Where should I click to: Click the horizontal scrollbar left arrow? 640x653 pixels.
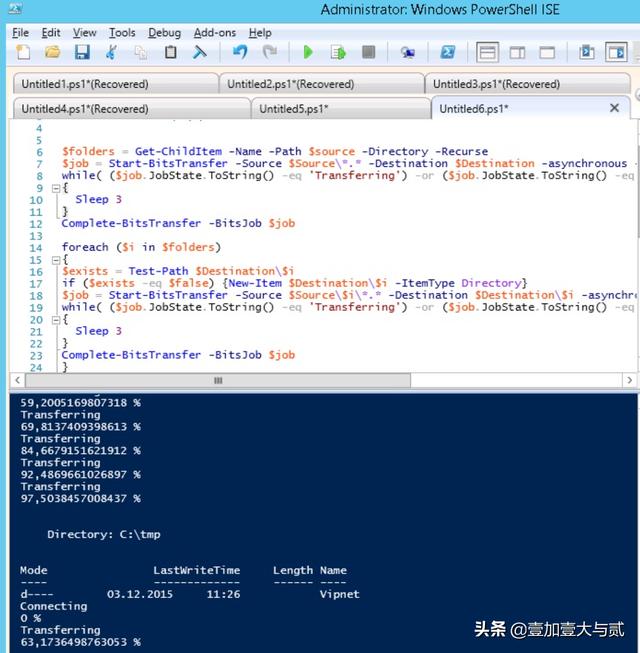17,380
